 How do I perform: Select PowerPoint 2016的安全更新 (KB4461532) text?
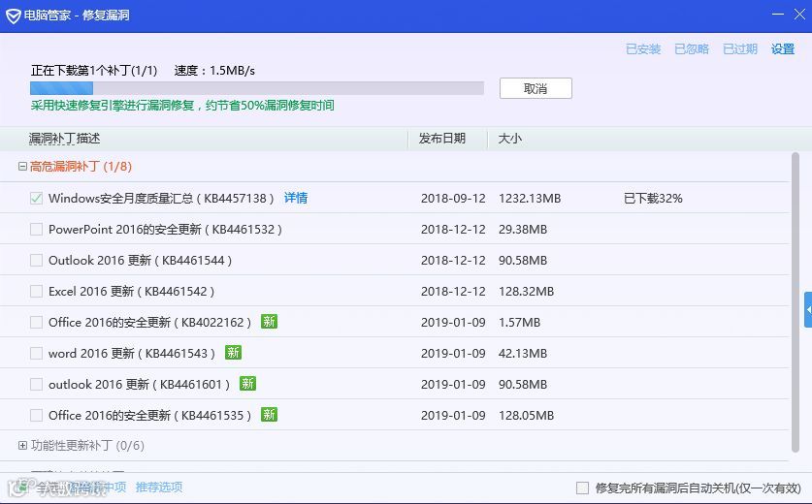[x=165, y=230]
